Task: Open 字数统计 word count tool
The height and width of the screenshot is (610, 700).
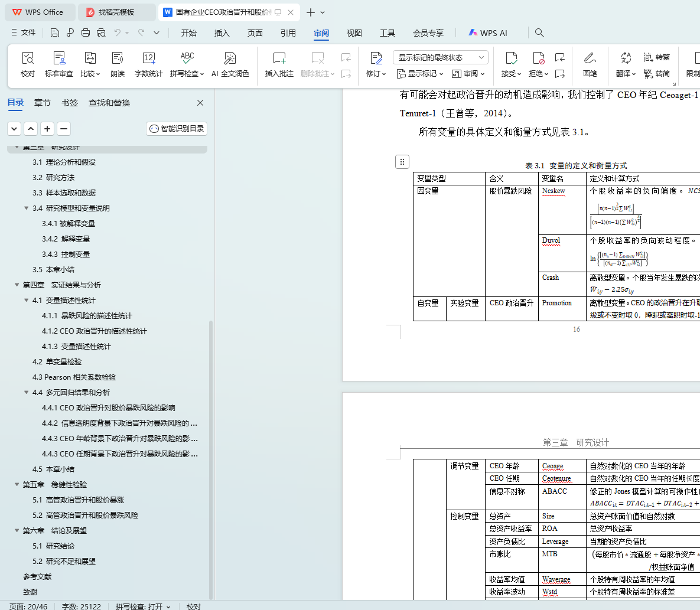Action: click(149, 64)
